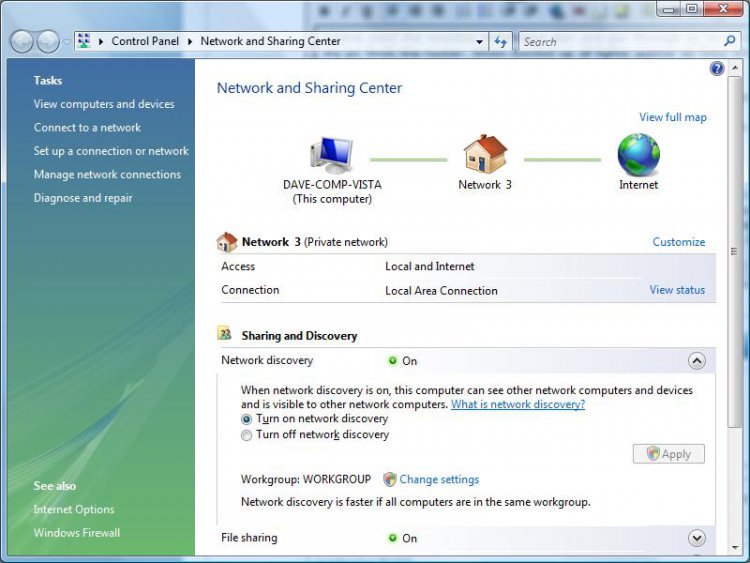The width and height of the screenshot is (750, 563).
Task: Click the arrow before Control Panel breadcrumb
Action: tap(101, 42)
